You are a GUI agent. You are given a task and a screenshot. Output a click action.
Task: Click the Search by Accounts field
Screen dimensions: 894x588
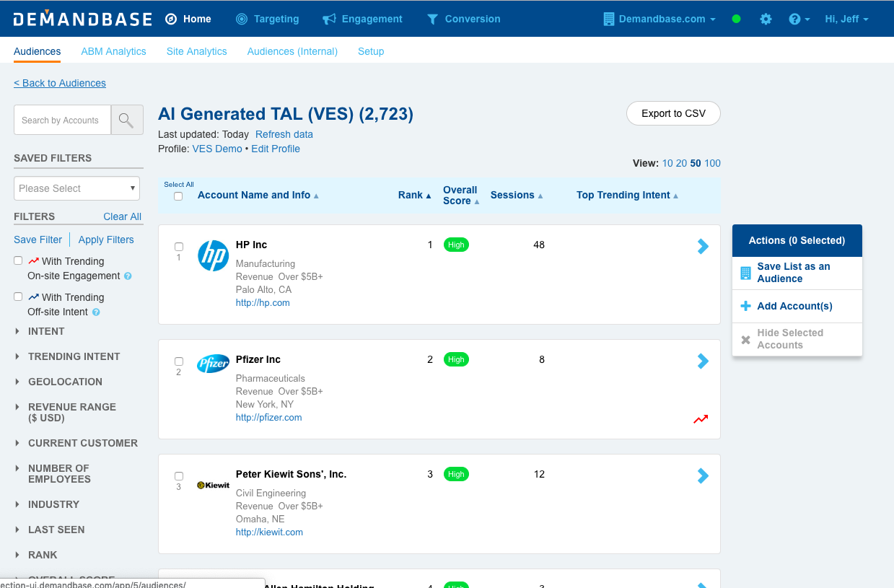[62, 120]
